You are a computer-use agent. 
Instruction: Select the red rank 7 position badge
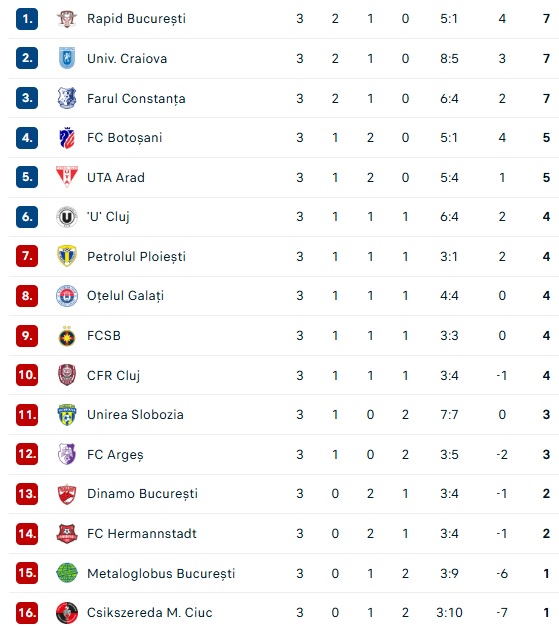tap(27, 256)
